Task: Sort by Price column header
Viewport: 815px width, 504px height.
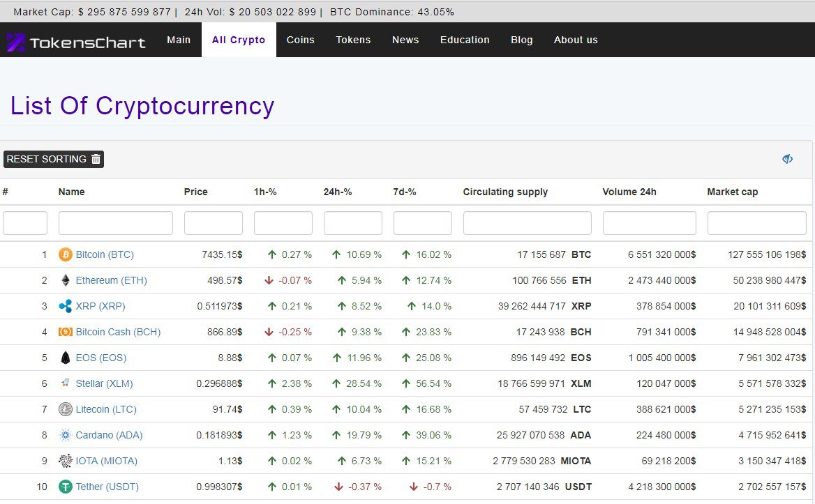Action: (195, 192)
